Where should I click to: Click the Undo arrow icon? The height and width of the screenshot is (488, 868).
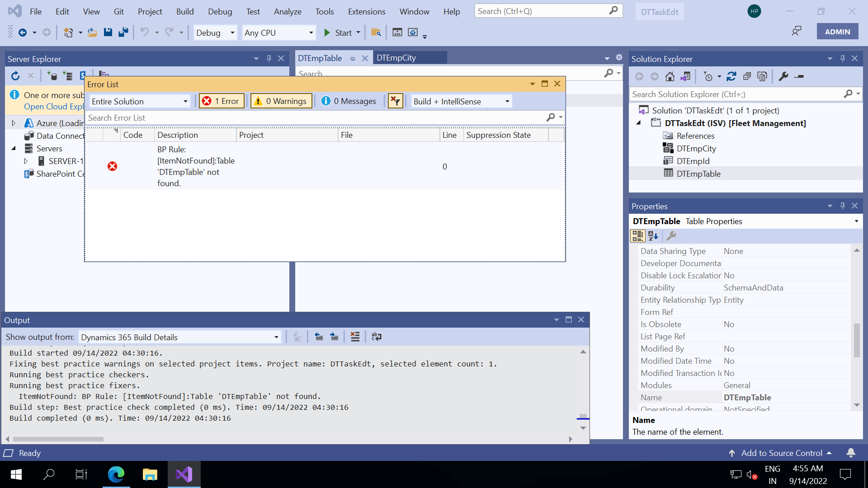tap(144, 33)
